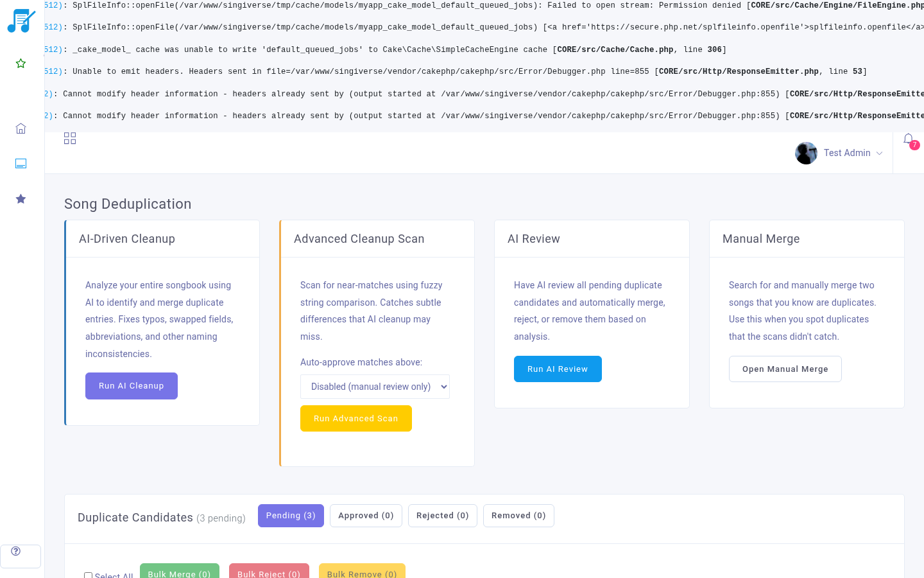Click the green outlined star sidebar icon
Image resolution: width=924 pixels, height=578 pixels.
[x=21, y=64]
